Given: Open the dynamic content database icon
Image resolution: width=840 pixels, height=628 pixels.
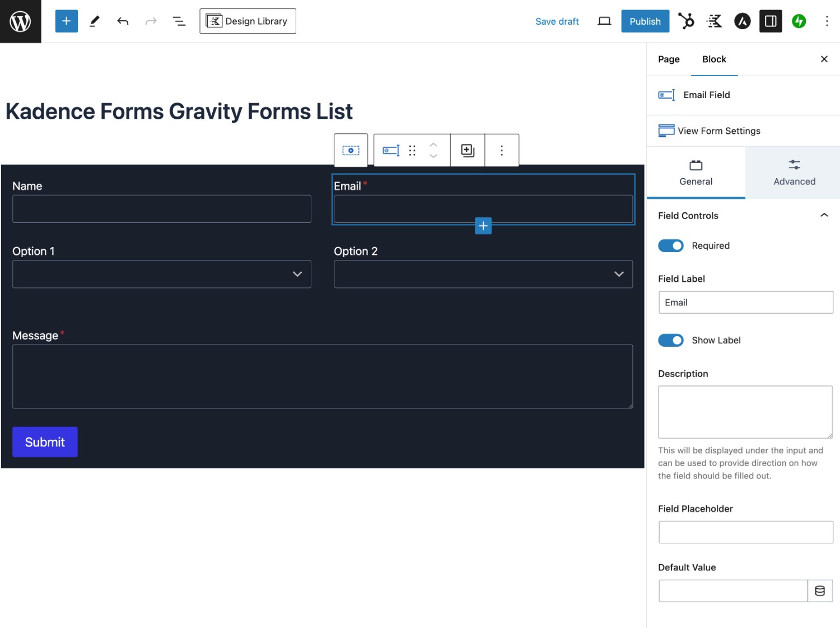Looking at the screenshot, I should 820,591.
